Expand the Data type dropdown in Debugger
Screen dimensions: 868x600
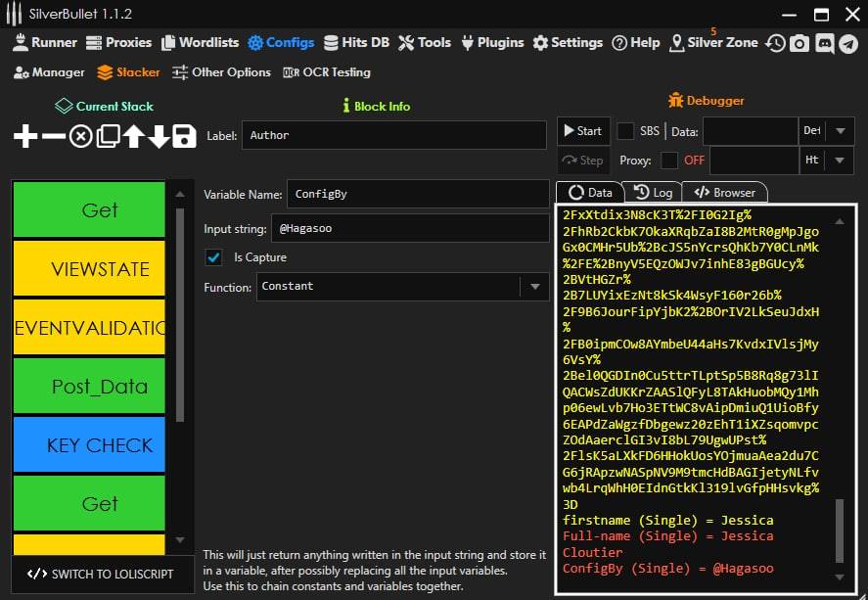click(841, 131)
